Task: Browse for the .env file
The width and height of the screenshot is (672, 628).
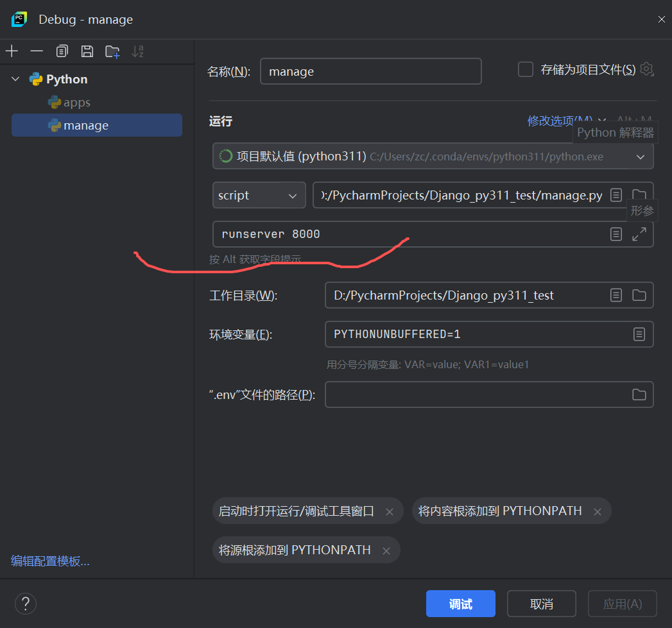Action: pyautogui.click(x=639, y=395)
